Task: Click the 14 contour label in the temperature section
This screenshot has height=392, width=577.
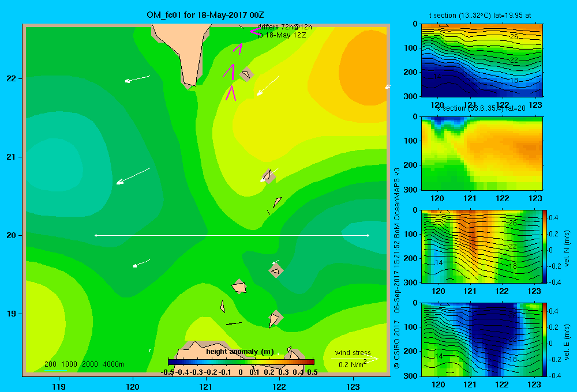Action: point(437,77)
